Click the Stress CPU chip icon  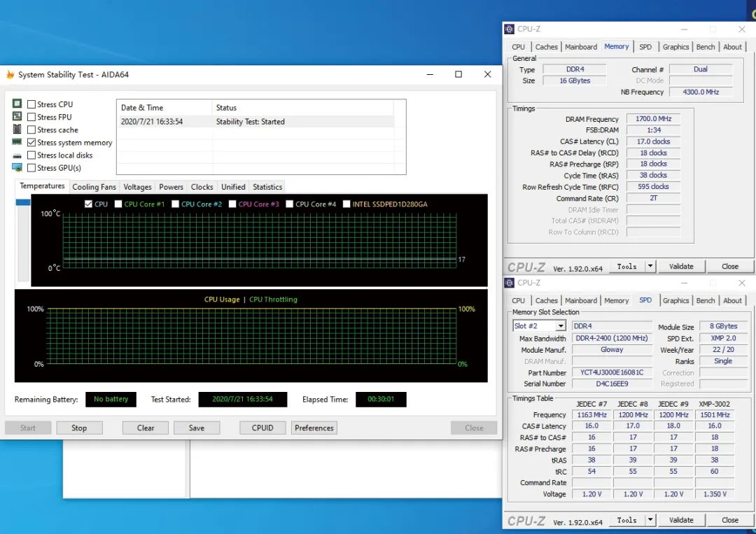click(x=17, y=104)
